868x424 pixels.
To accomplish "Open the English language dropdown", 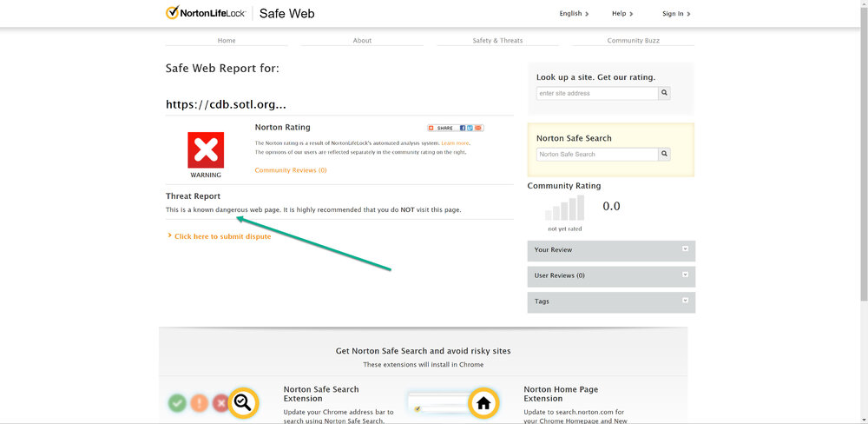I will pyautogui.click(x=574, y=14).
